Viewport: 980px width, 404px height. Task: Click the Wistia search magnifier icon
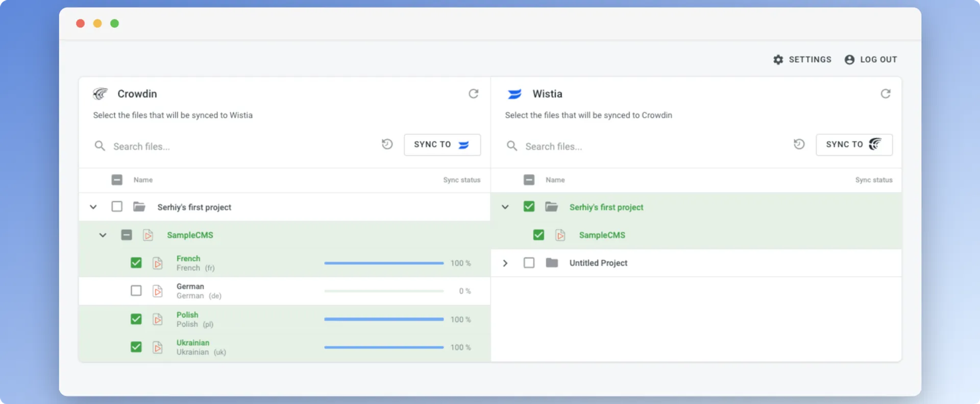[512, 147]
